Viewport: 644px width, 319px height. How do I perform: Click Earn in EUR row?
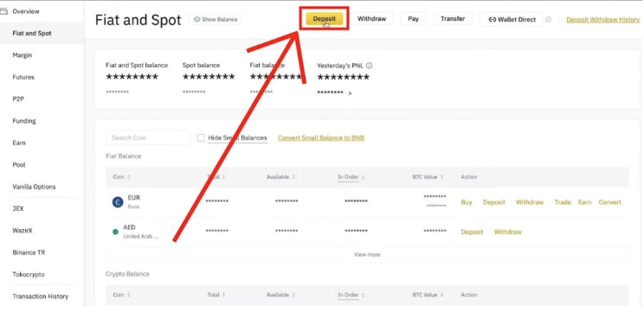point(585,202)
